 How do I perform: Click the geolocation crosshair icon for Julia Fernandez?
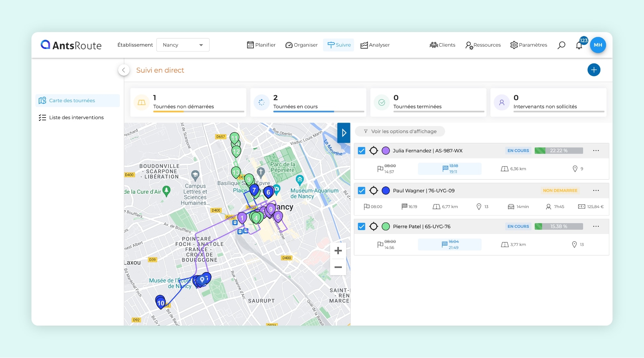pyautogui.click(x=374, y=150)
